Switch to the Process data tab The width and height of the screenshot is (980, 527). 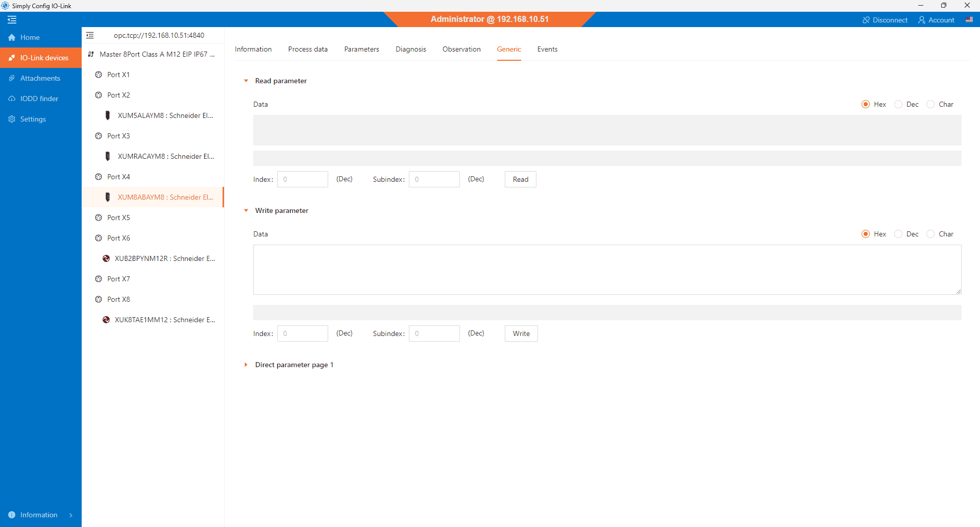308,49
